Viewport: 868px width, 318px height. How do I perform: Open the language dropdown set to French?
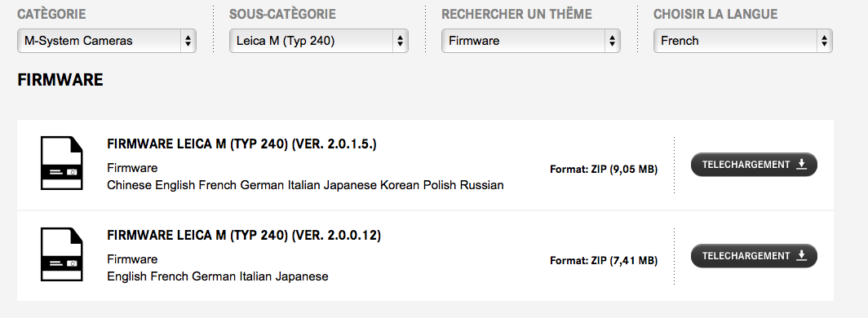point(743,41)
